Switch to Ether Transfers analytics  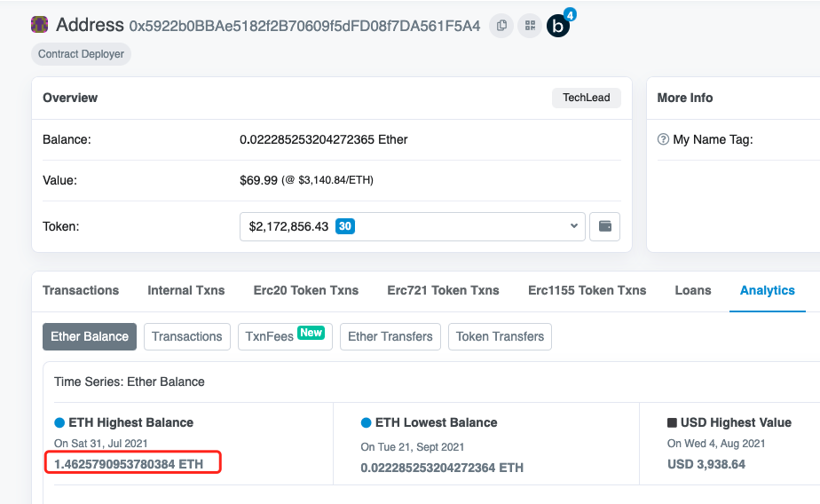click(390, 336)
